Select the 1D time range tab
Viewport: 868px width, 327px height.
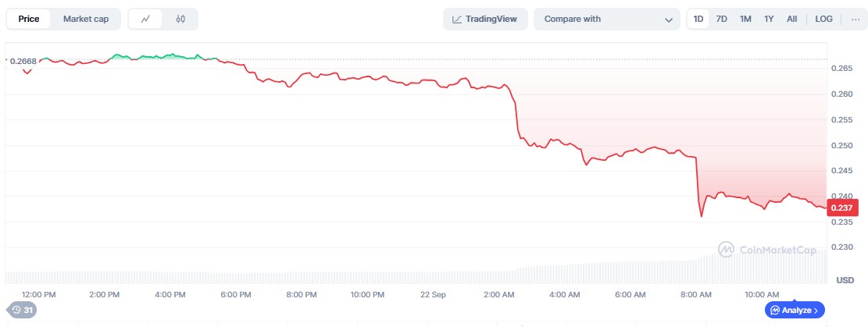pos(698,19)
